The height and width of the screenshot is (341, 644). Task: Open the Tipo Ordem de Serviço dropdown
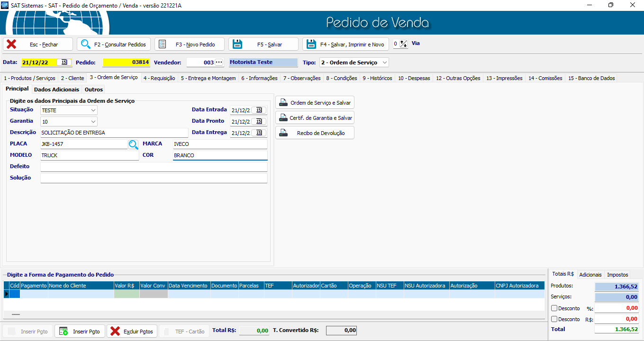[x=384, y=63]
